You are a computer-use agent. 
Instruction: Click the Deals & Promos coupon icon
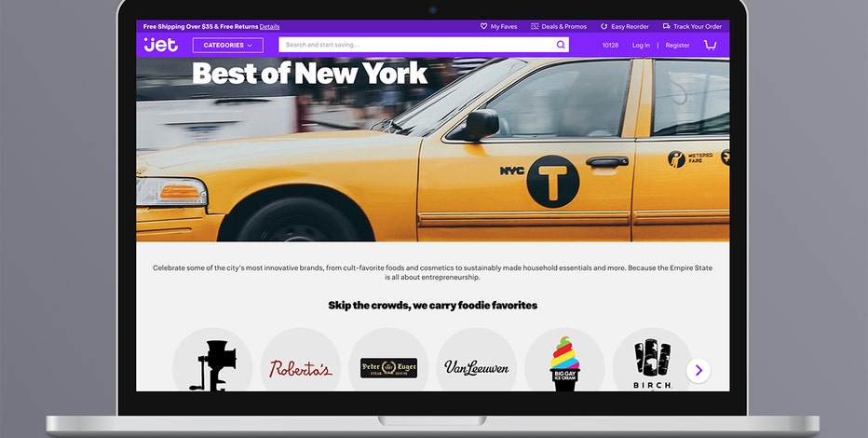pyautogui.click(x=535, y=26)
